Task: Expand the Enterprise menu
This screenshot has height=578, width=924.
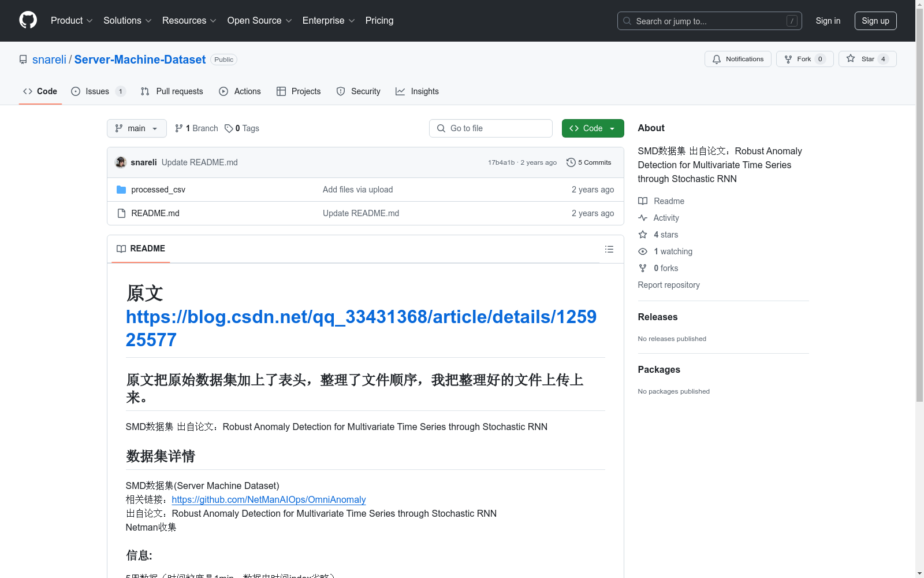Action: pos(328,21)
